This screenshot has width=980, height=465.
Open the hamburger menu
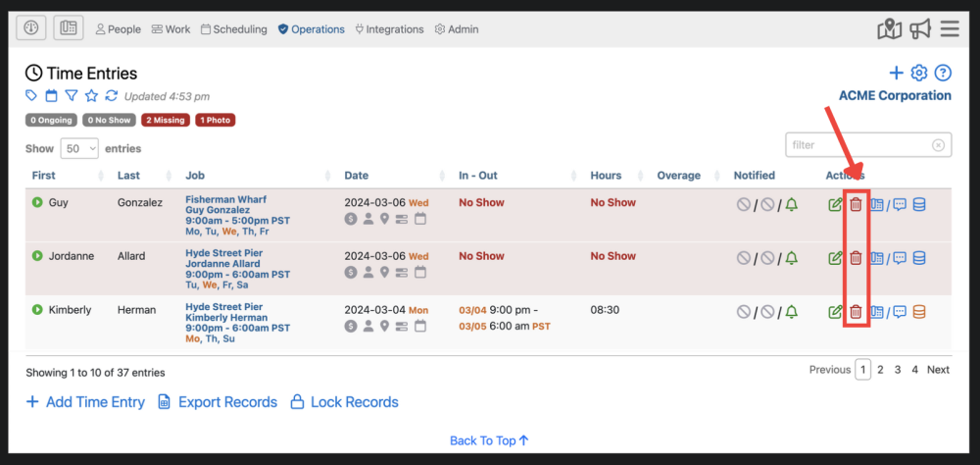tap(949, 29)
